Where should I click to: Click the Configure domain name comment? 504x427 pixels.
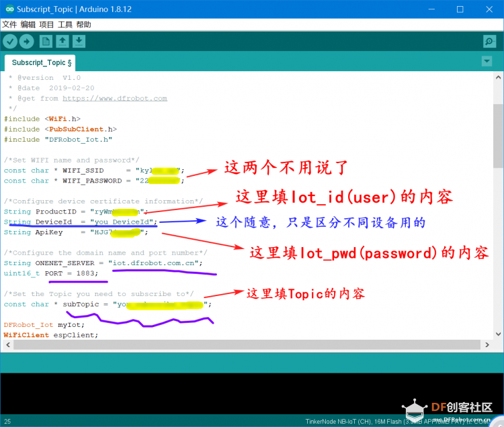tap(106, 252)
